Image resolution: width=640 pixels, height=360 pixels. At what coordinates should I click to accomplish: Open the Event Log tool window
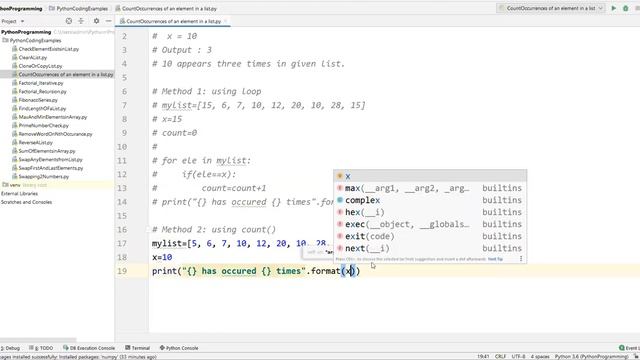(x=629, y=348)
